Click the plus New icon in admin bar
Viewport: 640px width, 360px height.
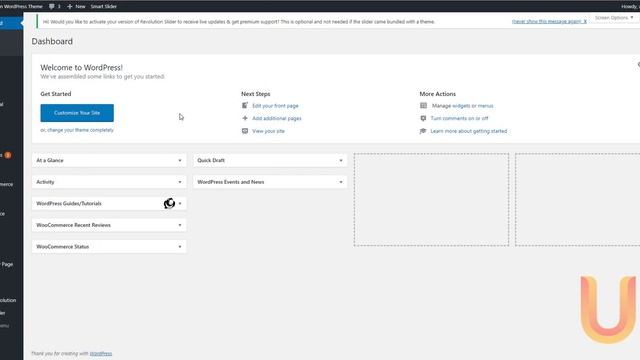tap(69, 7)
